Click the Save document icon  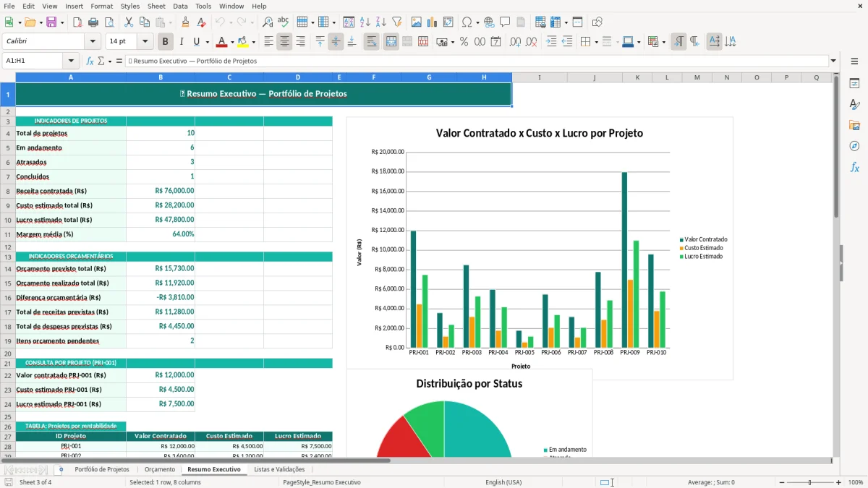click(x=51, y=22)
